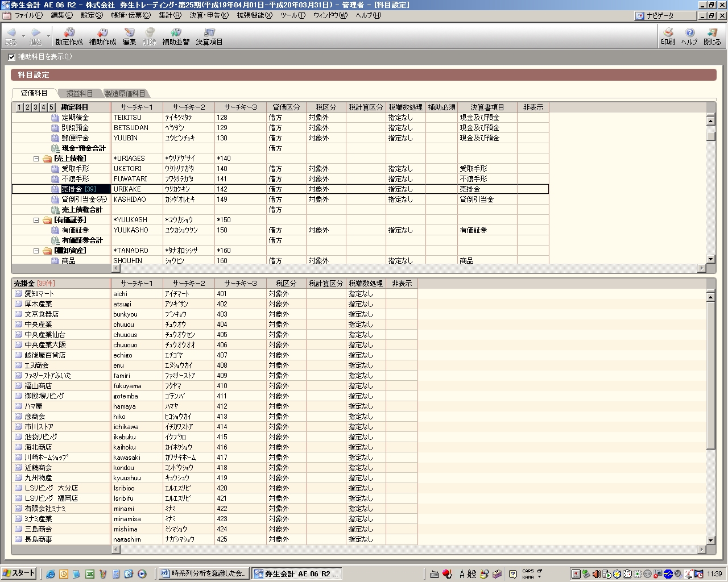728x582 pixels.
Task: Click level 3 outline button in header
Action: pyautogui.click(x=35, y=107)
